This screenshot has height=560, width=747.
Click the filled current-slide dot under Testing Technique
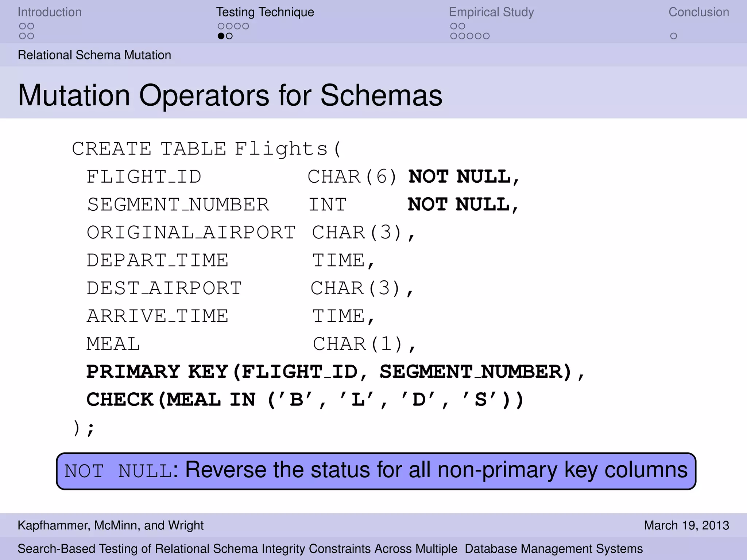pyautogui.click(x=221, y=36)
